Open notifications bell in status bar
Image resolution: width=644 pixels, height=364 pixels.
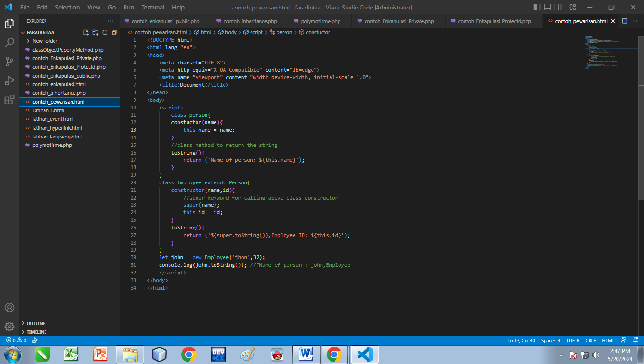click(635, 340)
